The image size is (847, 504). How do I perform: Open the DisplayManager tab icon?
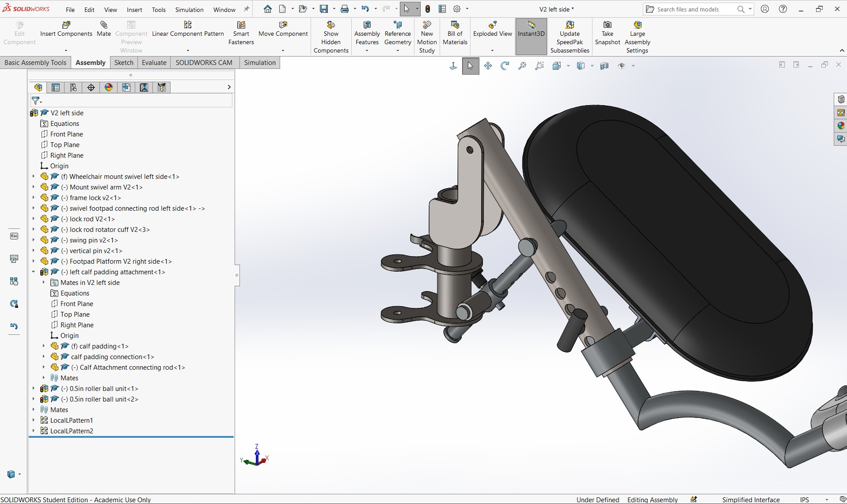pos(109,87)
